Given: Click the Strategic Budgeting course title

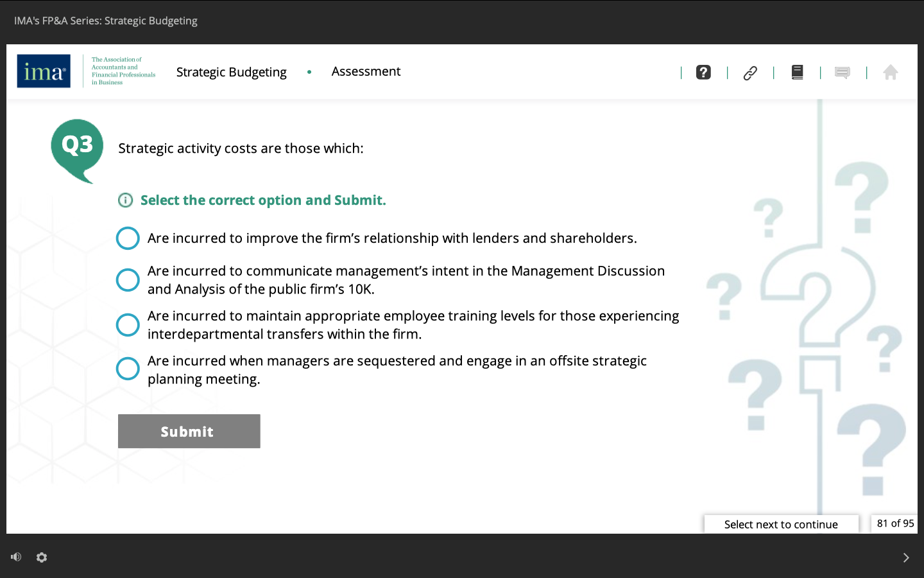Looking at the screenshot, I should point(231,71).
